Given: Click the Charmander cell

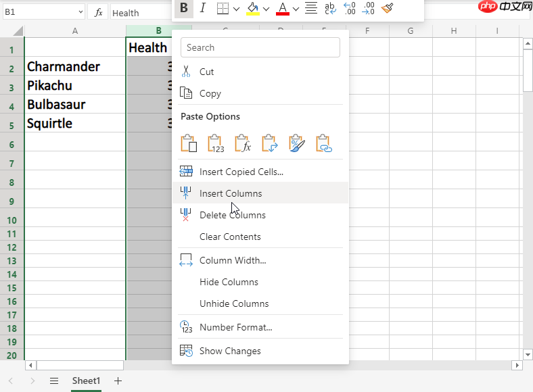Looking at the screenshot, I should (x=75, y=66).
